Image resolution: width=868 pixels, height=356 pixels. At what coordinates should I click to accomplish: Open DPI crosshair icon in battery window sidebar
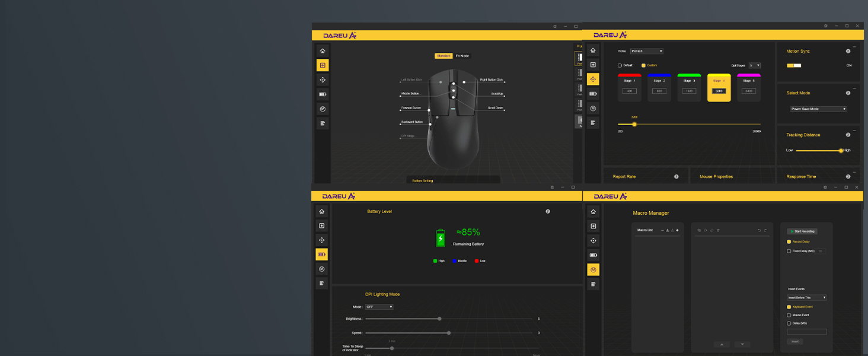pos(321,240)
